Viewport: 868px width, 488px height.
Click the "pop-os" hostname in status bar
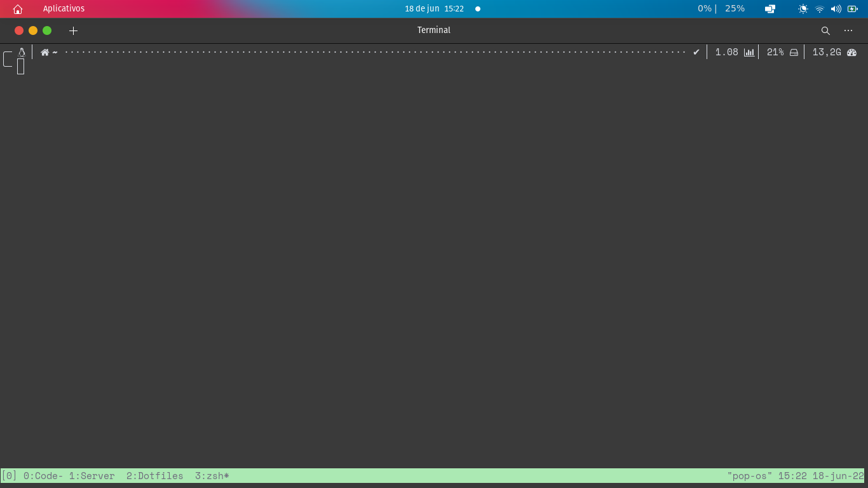point(750,476)
